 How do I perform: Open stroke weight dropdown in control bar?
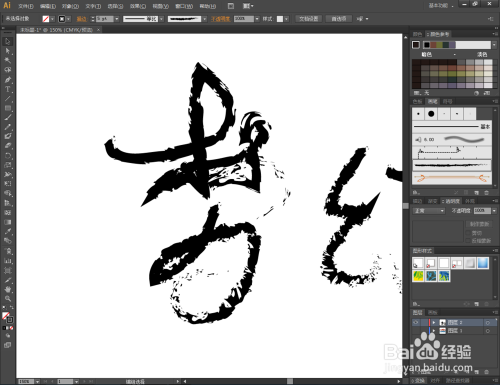[117, 19]
